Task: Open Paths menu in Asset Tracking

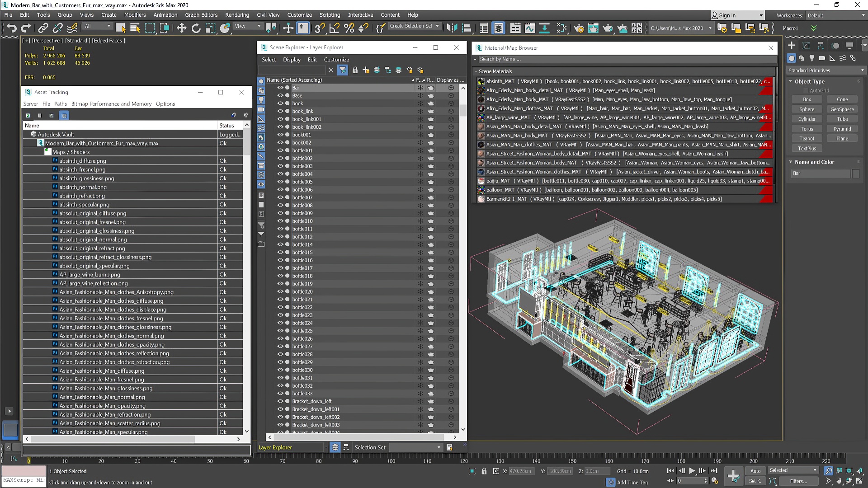Action: 60,104
